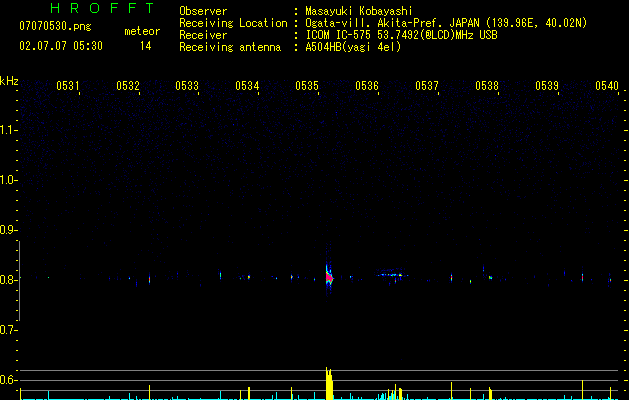Screen dimensions: 629x400
Task: Click the 0.6 frequency axis label
Action: (8, 380)
